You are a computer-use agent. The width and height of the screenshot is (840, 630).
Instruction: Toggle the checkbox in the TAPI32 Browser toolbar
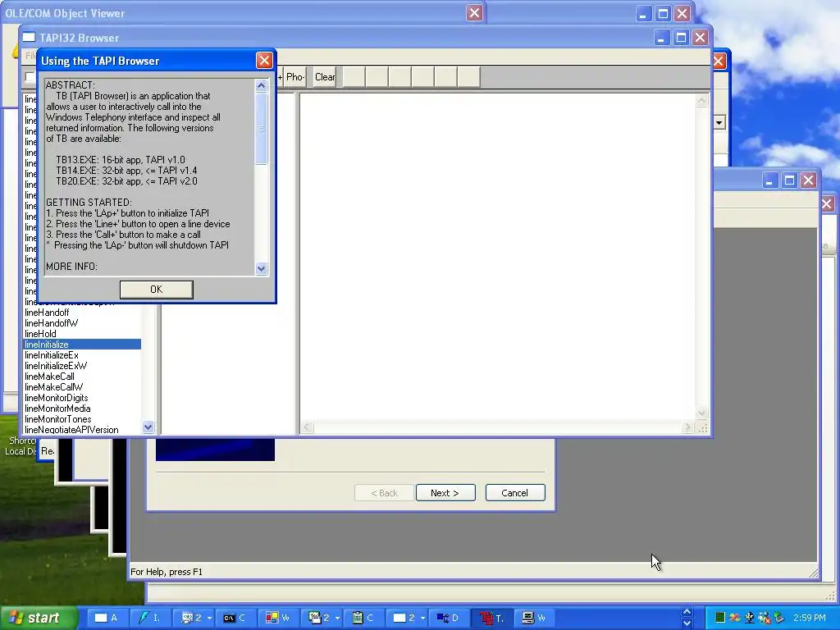[x=30, y=77]
